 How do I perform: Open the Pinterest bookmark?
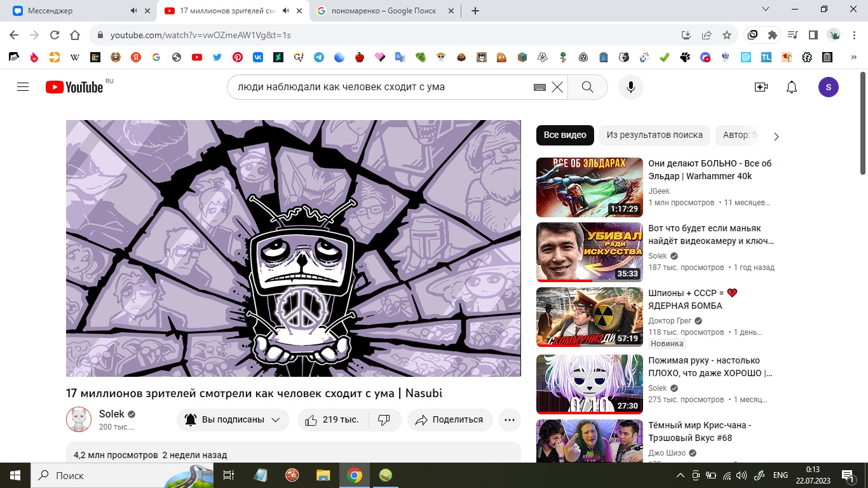(238, 57)
